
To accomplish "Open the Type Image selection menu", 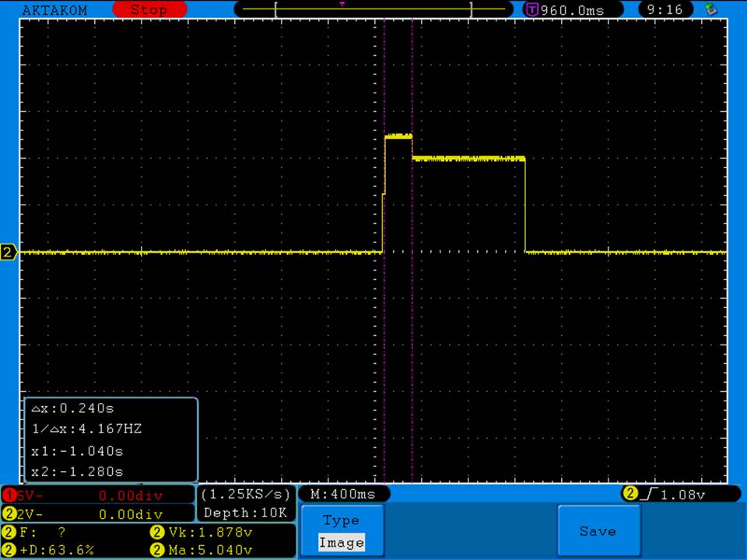I will [341, 531].
